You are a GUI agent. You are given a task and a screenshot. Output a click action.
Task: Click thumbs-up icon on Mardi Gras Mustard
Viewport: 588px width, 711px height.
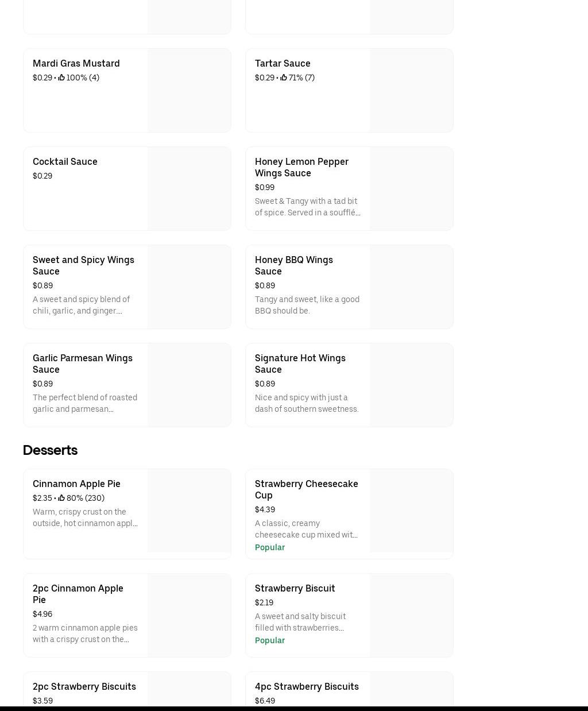click(x=61, y=78)
